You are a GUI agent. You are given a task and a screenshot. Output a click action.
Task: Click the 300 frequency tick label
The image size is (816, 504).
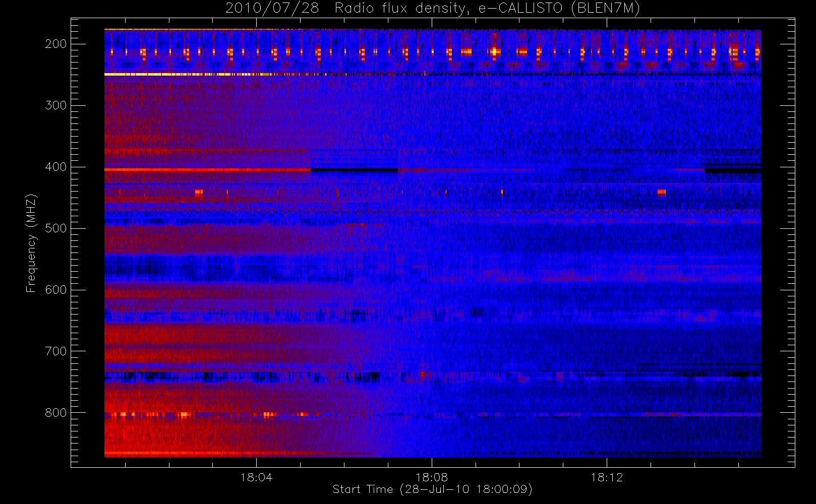[x=55, y=105]
